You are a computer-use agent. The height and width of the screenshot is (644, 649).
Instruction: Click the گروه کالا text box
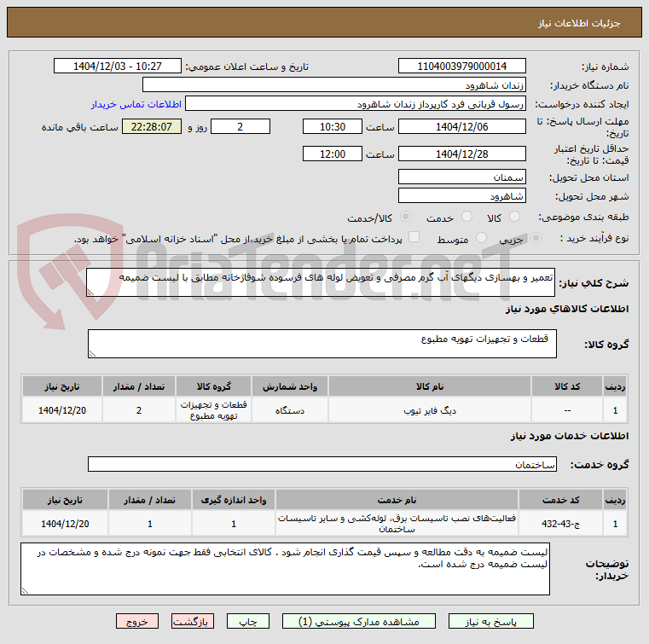click(x=322, y=344)
